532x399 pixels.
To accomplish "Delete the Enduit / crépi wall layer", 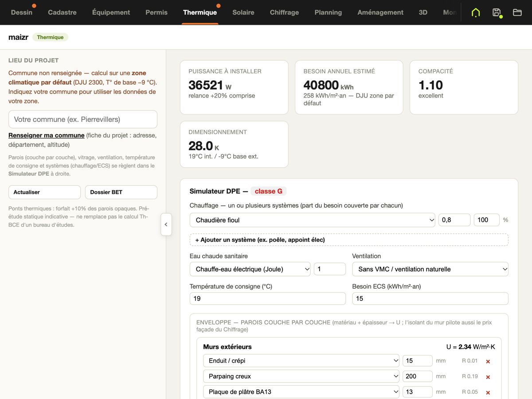I will click(x=488, y=361).
